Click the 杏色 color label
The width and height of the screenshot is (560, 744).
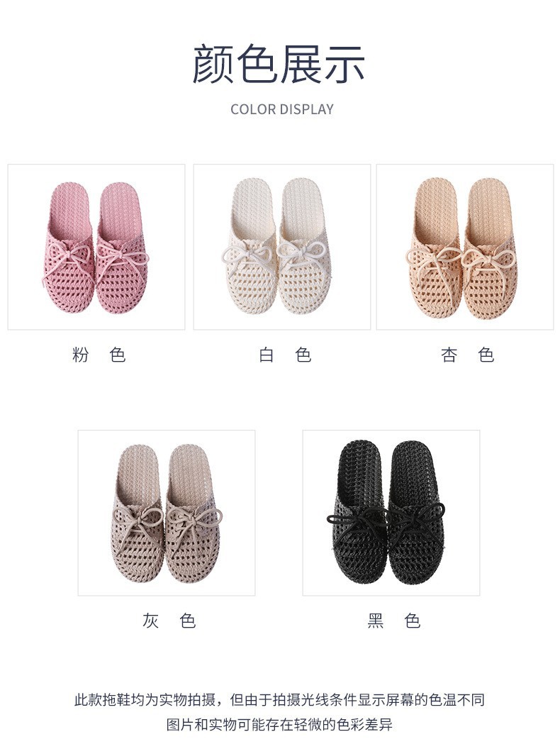[x=468, y=355]
